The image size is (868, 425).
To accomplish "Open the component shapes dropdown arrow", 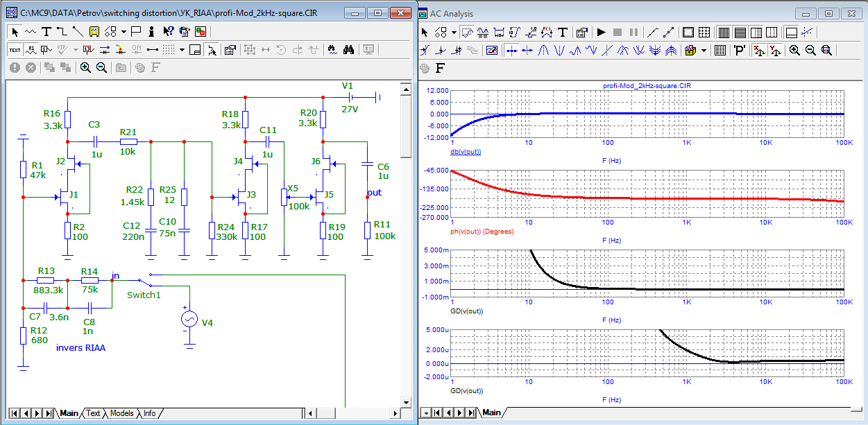I will pyautogui.click(x=124, y=31).
